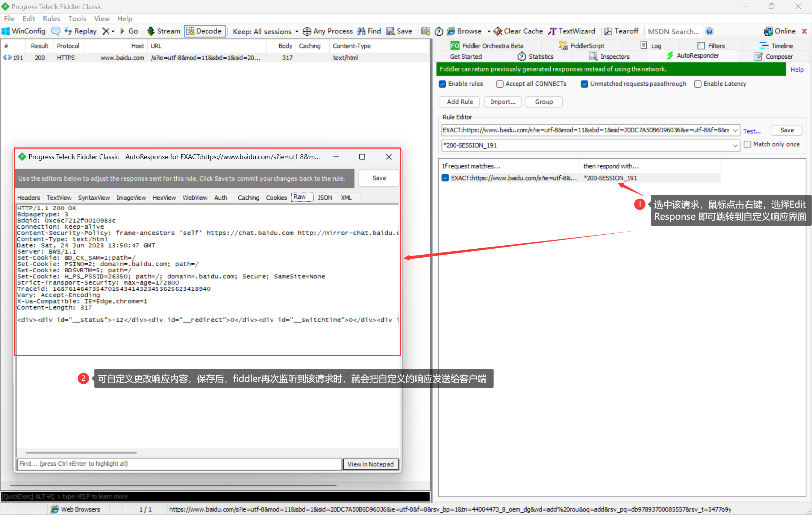Click the Test... link
812x515 pixels.
pyautogui.click(x=751, y=131)
